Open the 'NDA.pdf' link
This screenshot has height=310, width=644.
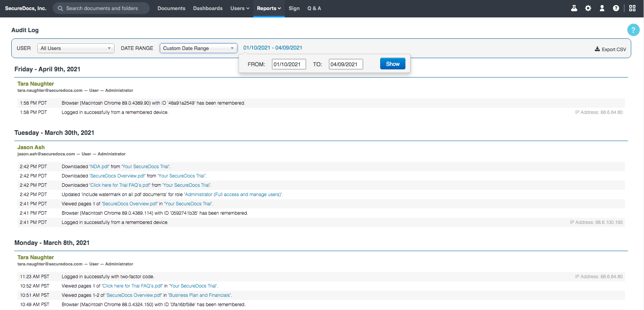pos(100,167)
